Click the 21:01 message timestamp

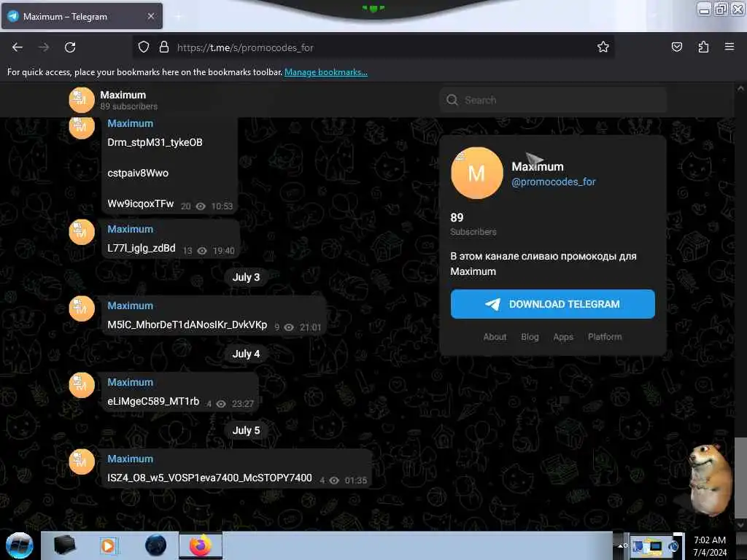(x=310, y=327)
